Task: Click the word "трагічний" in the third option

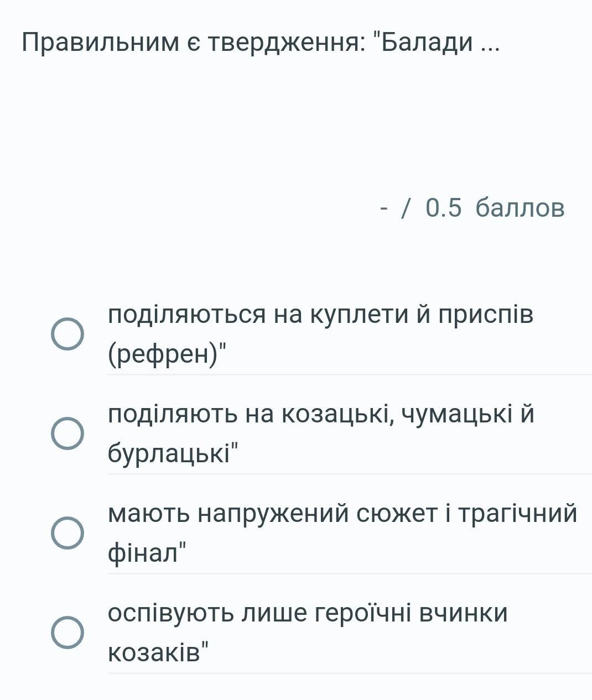Action: pyautogui.click(x=520, y=514)
